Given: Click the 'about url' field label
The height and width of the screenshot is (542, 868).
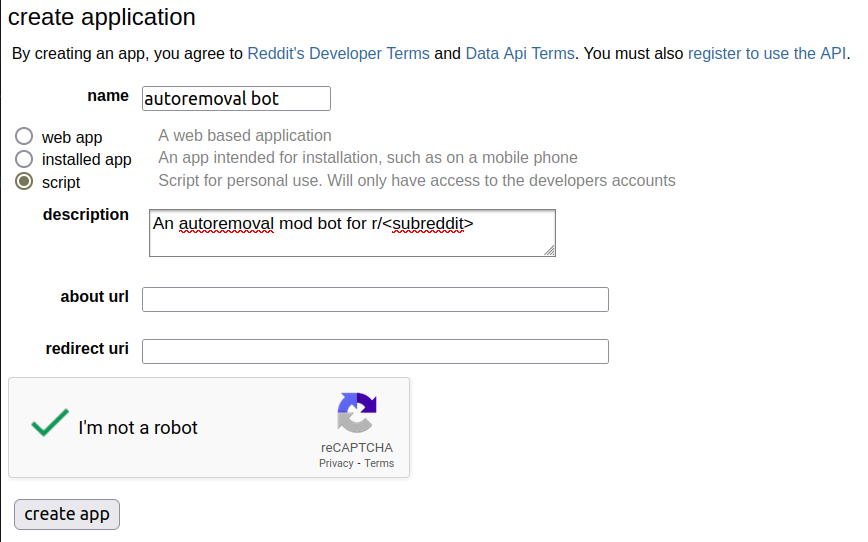Looking at the screenshot, I should coord(95,297).
